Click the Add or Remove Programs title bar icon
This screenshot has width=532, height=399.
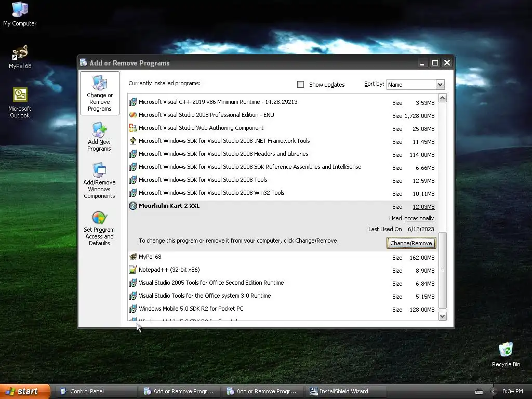click(84, 62)
